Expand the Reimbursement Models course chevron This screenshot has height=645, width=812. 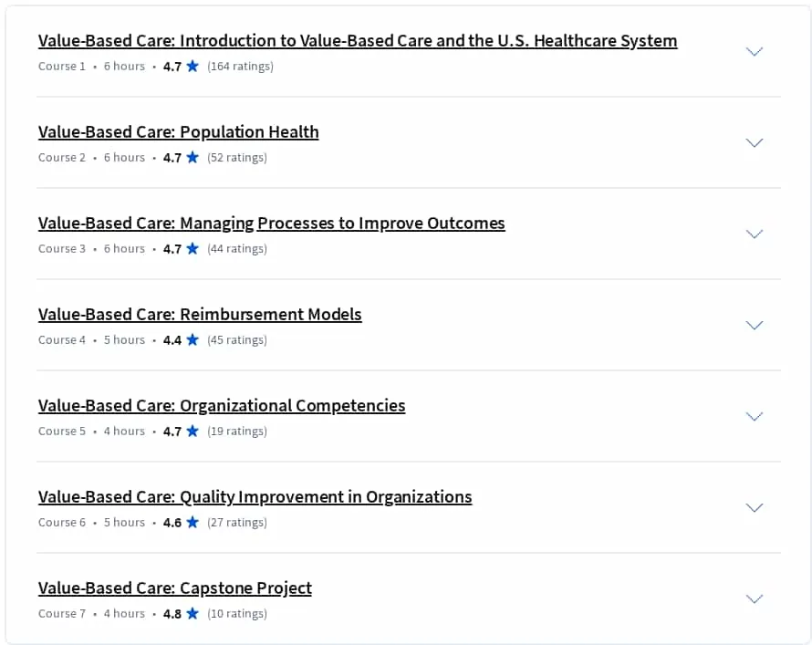pyautogui.click(x=754, y=325)
